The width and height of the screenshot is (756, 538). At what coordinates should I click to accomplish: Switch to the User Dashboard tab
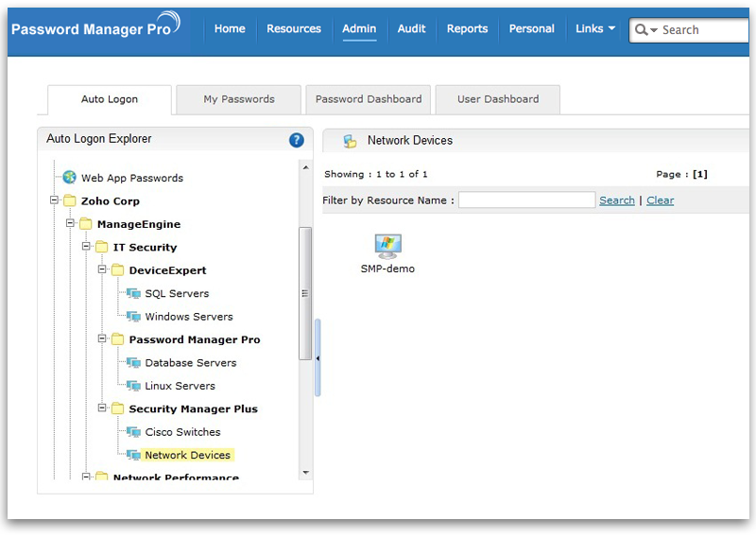pos(498,99)
